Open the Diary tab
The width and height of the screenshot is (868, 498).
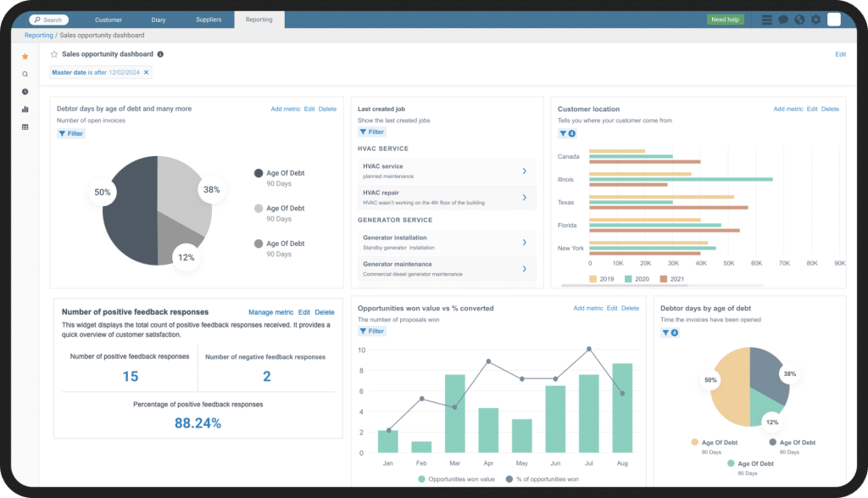(x=158, y=19)
